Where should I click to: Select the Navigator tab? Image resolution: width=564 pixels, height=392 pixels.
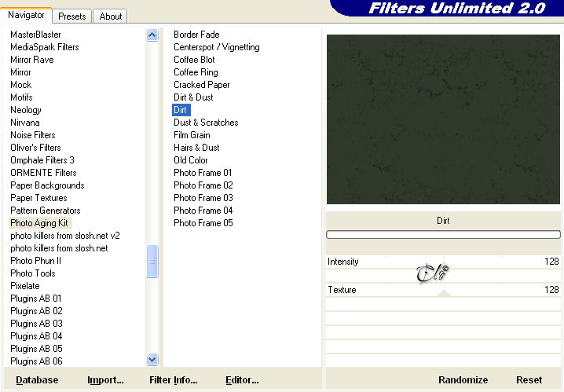coord(26,15)
